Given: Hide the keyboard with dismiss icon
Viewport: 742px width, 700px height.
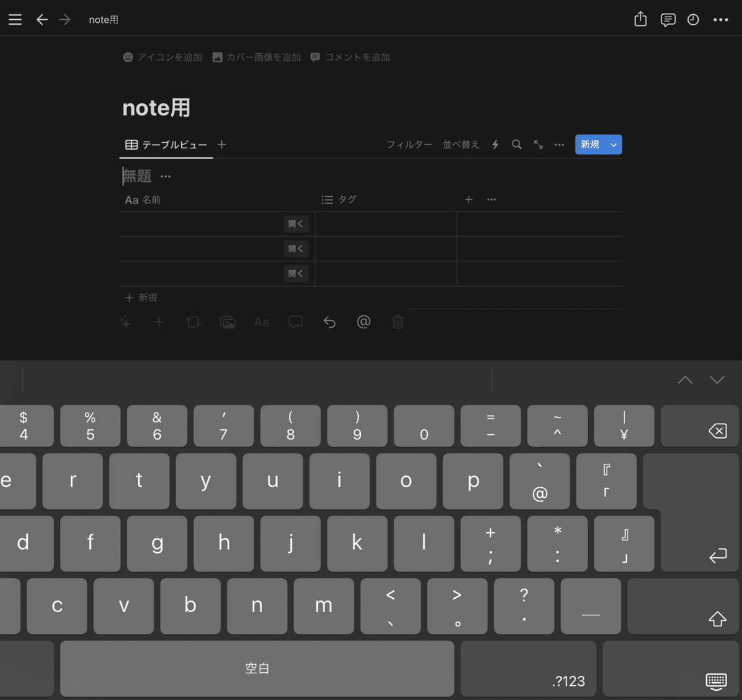Looking at the screenshot, I should (x=672, y=668).
